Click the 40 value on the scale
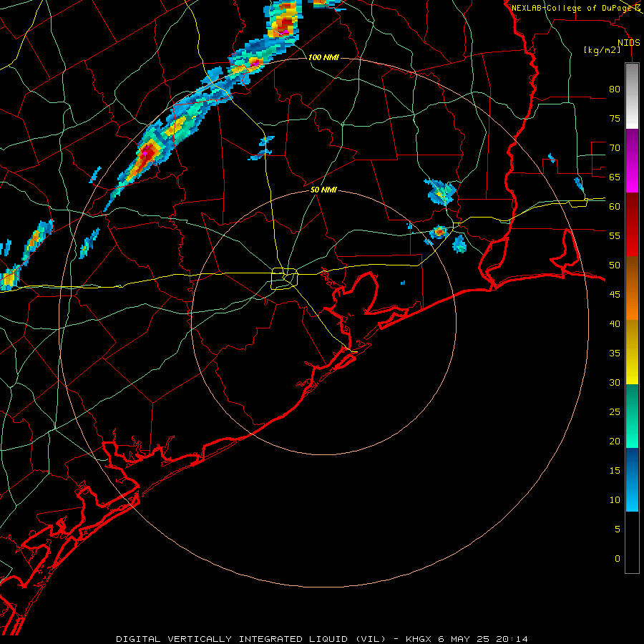The width and height of the screenshot is (644, 644). point(615,323)
